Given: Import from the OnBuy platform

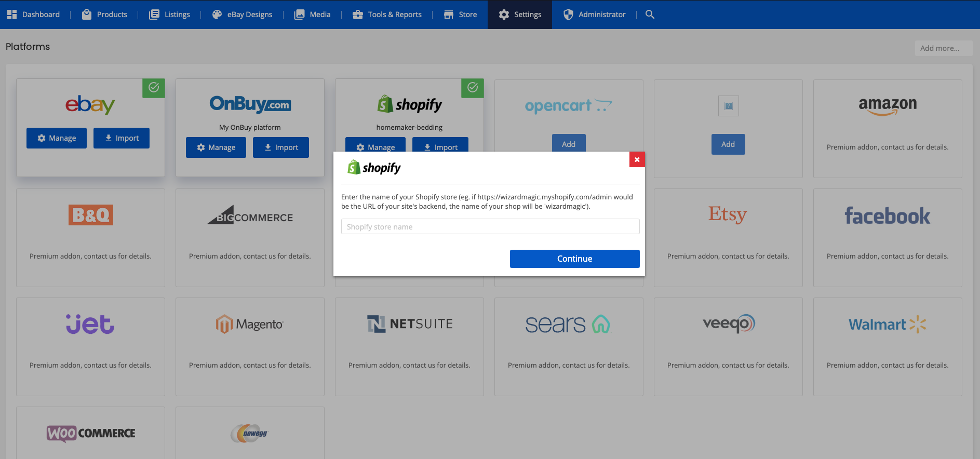Looking at the screenshot, I should [281, 147].
